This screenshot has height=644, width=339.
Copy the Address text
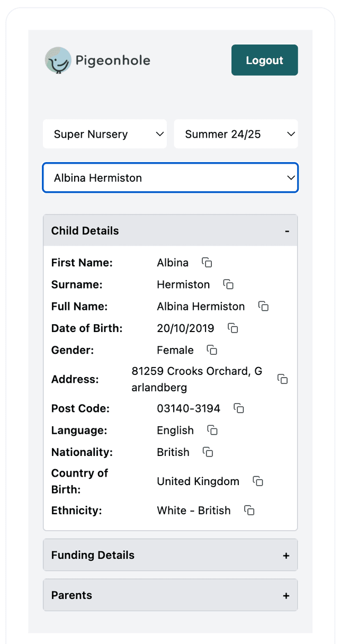click(283, 379)
